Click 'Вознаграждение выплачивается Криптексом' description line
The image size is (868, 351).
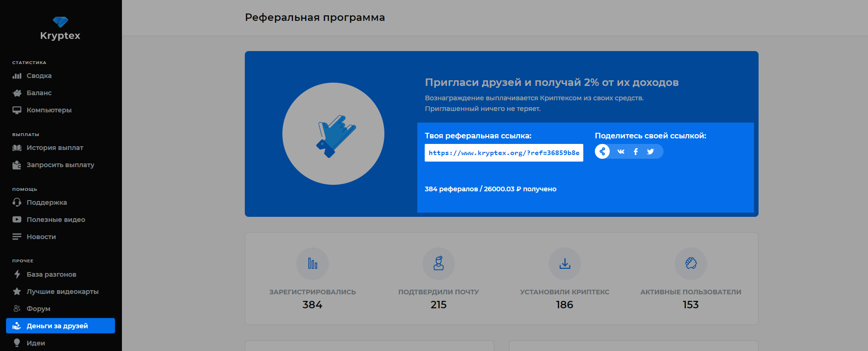pyautogui.click(x=534, y=98)
